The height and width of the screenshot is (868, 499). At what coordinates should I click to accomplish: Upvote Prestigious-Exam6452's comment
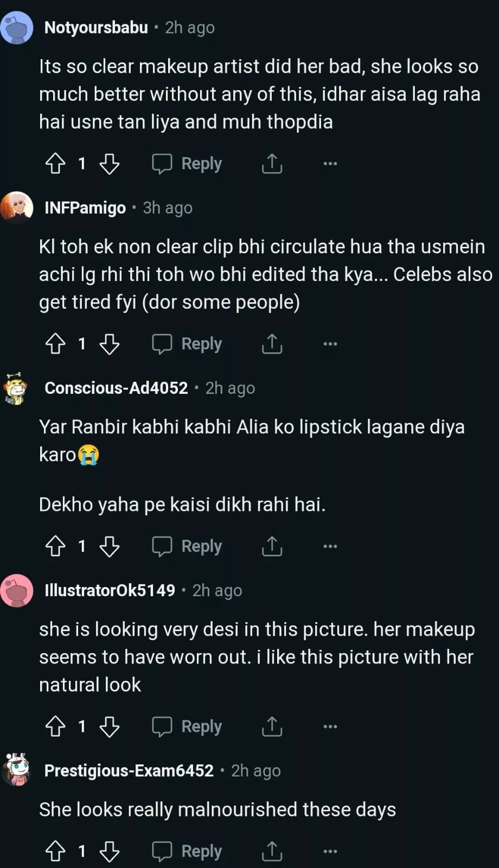55,851
